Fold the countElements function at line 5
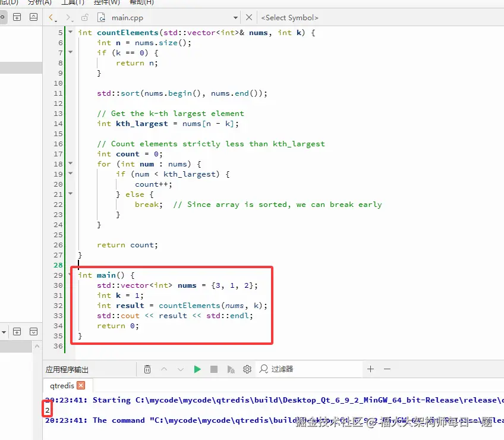504x440 pixels. (70, 32)
